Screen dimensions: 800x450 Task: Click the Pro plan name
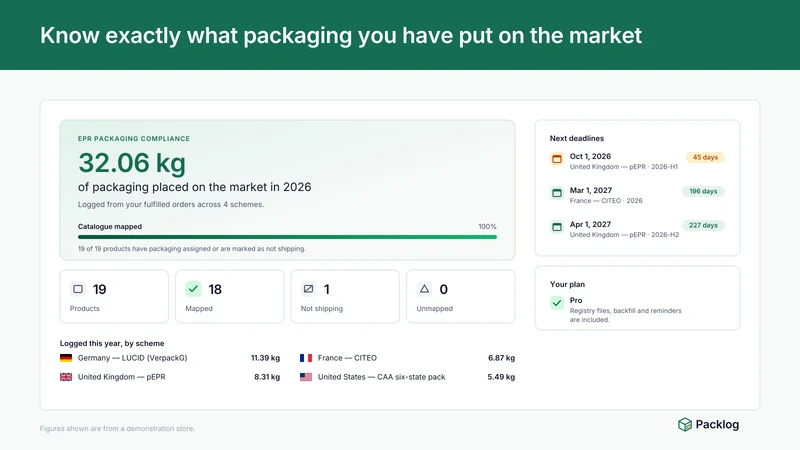coord(576,301)
